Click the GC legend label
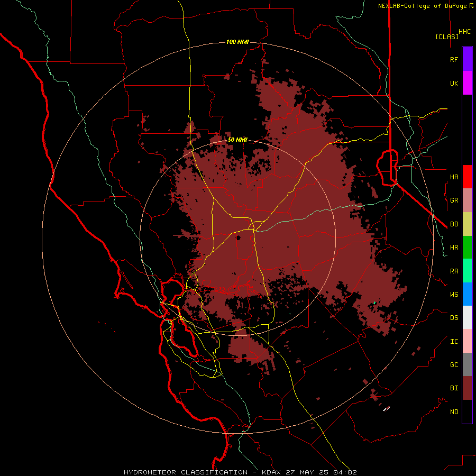Viewport: 476px width, 476px height. tap(454, 365)
